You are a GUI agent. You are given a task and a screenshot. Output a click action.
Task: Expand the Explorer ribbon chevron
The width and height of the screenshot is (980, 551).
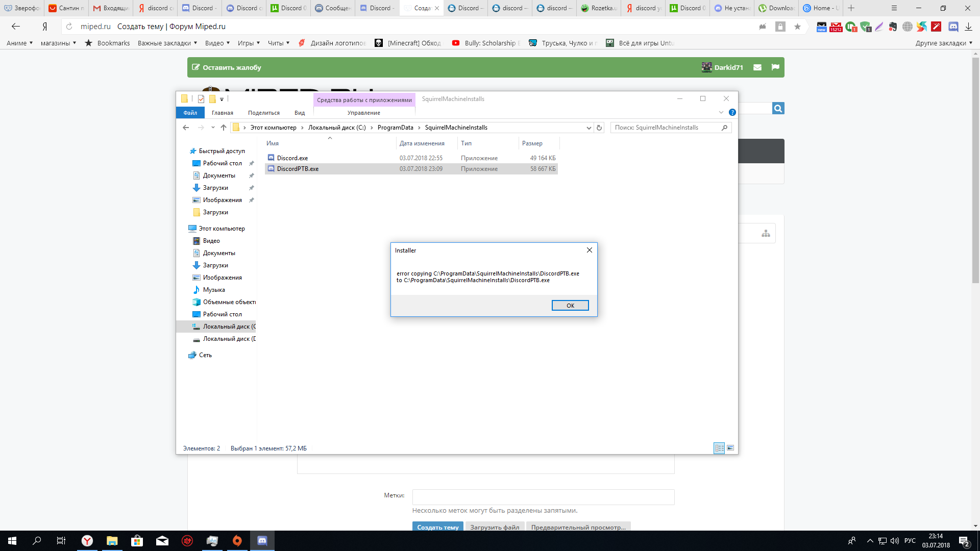tap(721, 112)
